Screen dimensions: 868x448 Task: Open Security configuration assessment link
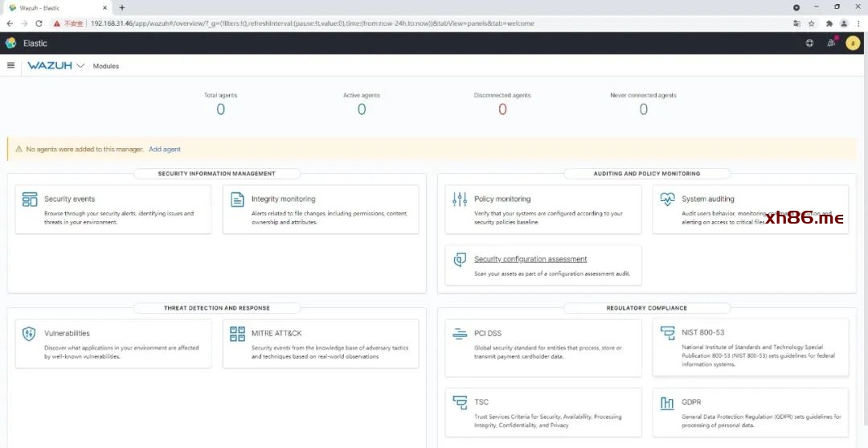530,259
